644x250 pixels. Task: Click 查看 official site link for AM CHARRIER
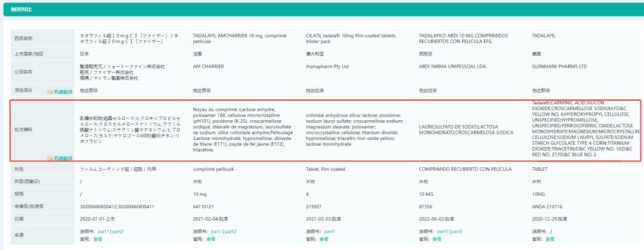(210, 239)
